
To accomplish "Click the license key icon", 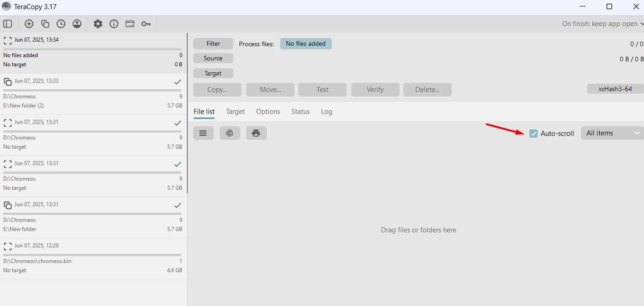I will [x=146, y=24].
